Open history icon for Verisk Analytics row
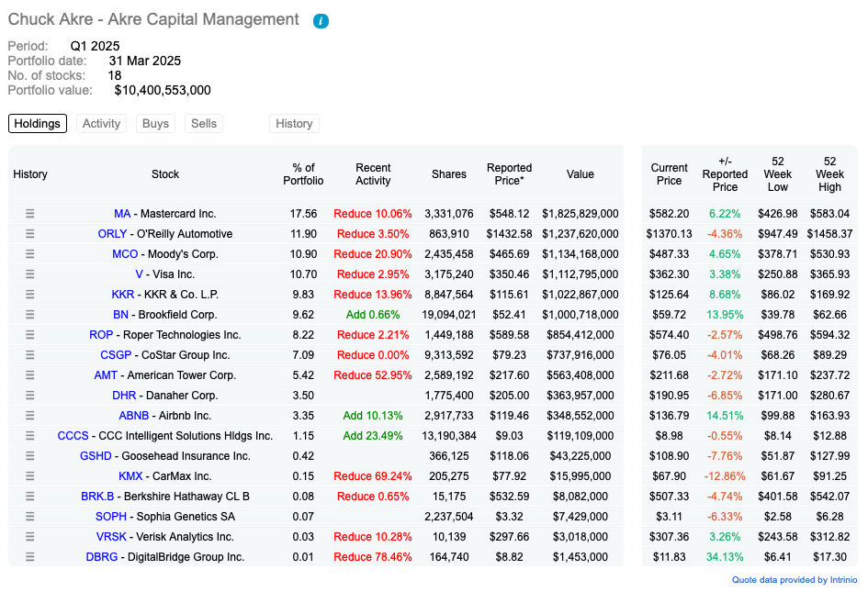Screen dimensions: 868x592 (30, 537)
